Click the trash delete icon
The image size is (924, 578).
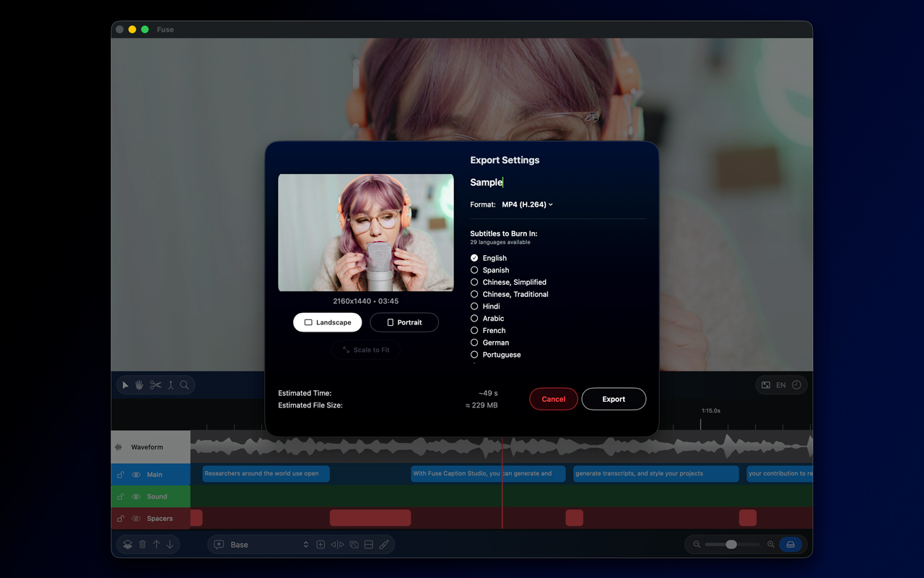[142, 545]
